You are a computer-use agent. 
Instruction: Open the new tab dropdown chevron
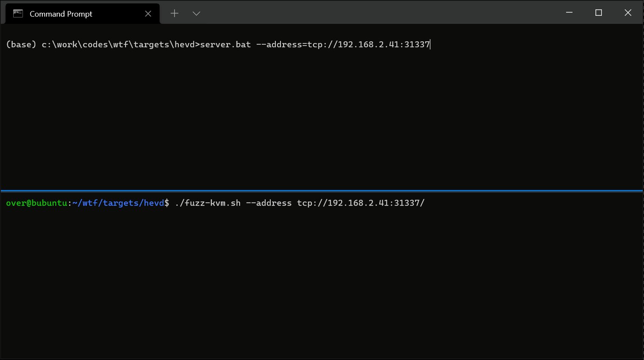pos(196,13)
